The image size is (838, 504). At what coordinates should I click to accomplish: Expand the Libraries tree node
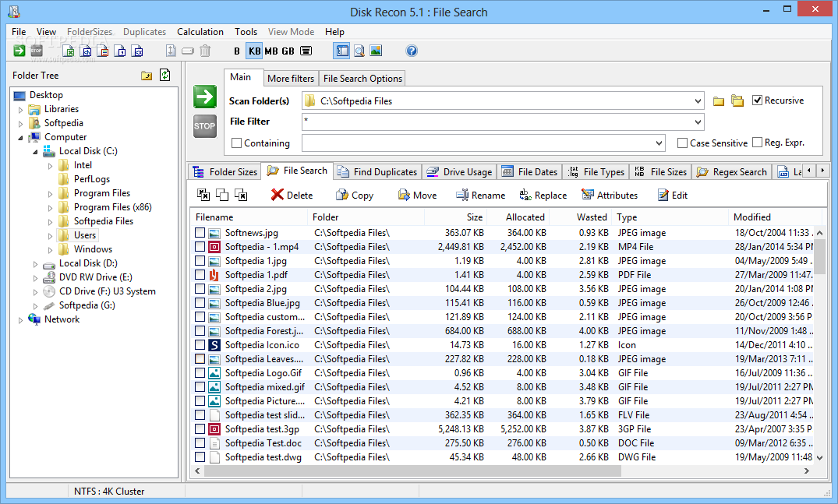point(21,110)
